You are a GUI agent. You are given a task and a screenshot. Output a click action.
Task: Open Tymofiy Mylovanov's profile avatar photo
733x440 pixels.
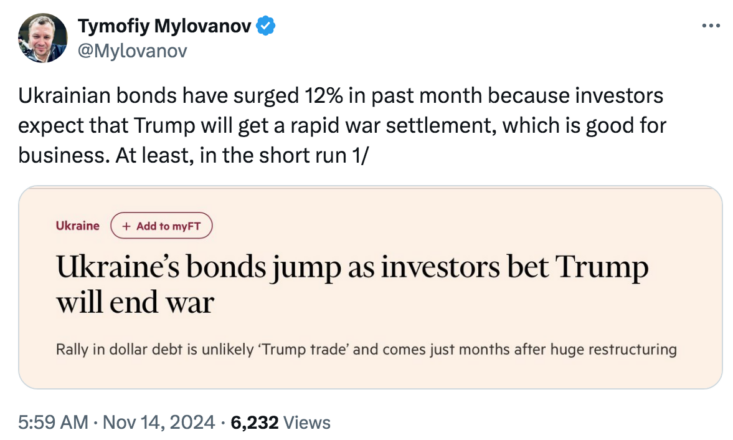pyautogui.click(x=43, y=37)
